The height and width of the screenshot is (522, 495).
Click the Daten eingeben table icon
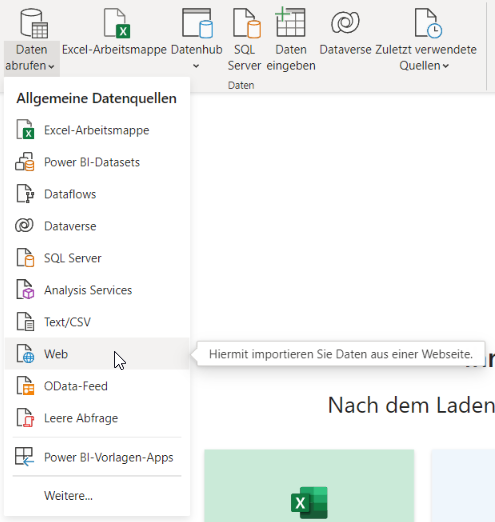[290, 22]
